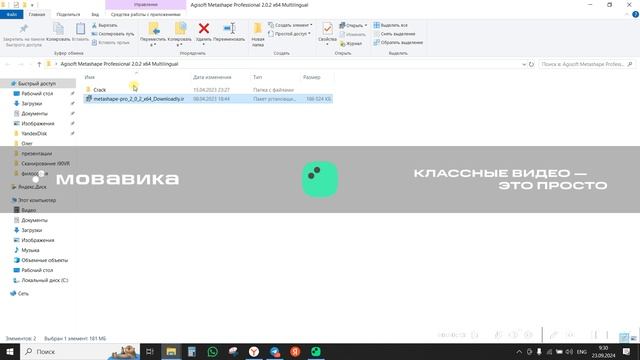Image resolution: width=640 pixels, height=360 pixels.
Task: Open Музыка in the navigation pane
Action: [x=30, y=250]
